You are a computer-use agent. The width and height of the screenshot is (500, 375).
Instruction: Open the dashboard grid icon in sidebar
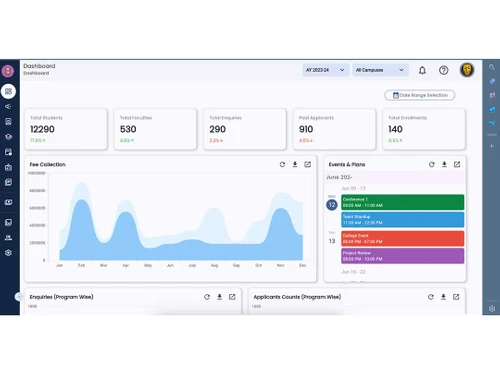tap(8, 91)
